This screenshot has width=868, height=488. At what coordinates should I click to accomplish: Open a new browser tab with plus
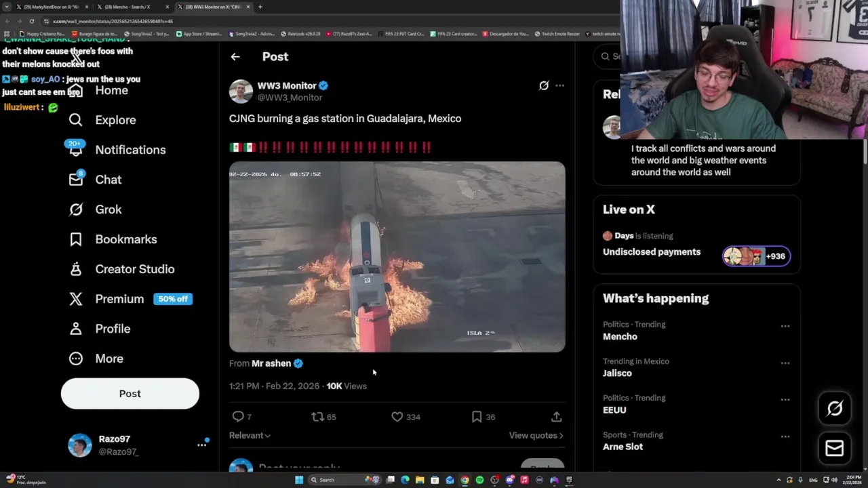pos(260,7)
